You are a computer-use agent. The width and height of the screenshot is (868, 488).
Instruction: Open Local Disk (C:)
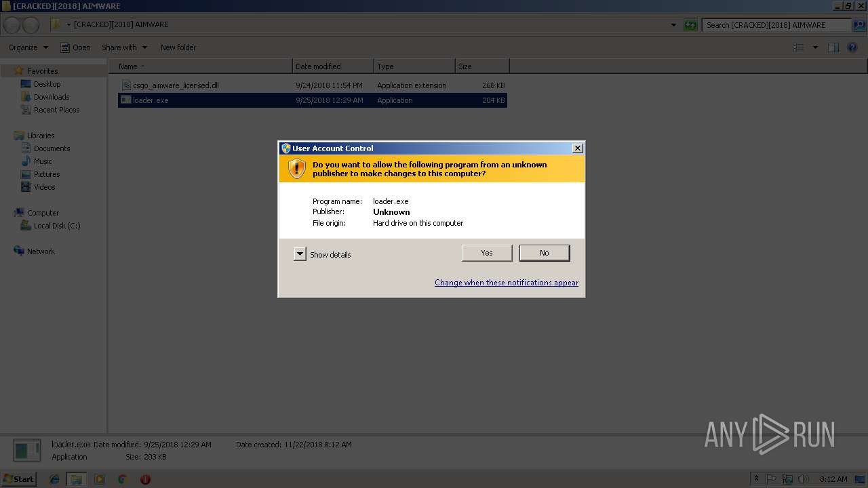pyautogui.click(x=57, y=226)
